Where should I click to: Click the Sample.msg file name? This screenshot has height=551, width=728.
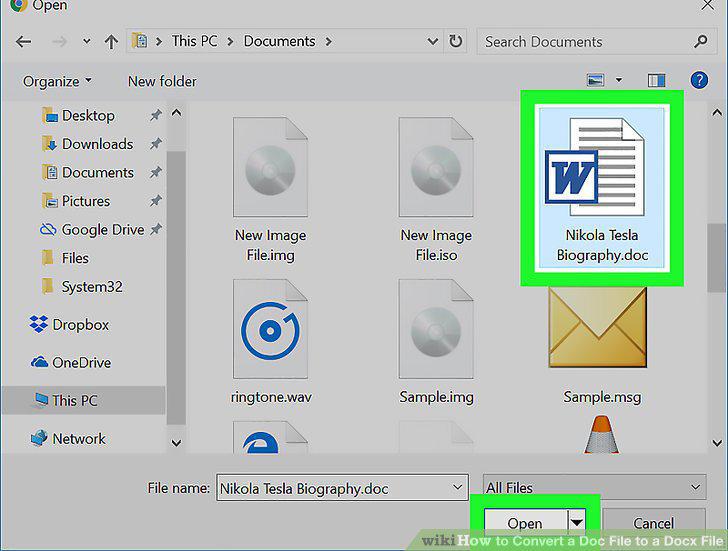click(602, 397)
